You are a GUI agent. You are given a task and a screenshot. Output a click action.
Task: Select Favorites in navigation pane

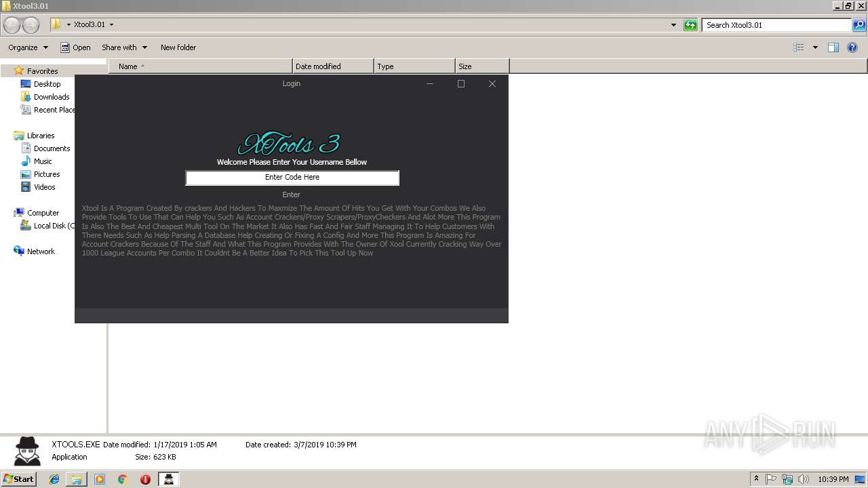42,71
